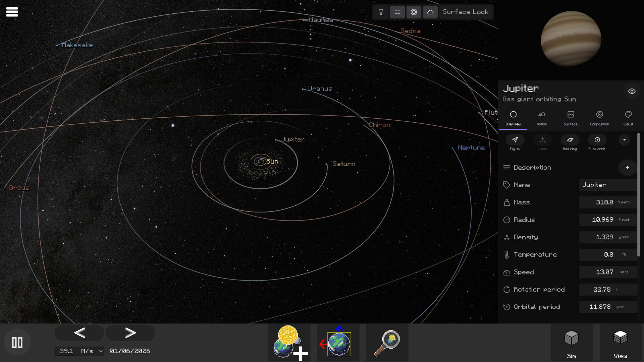Expand more actions dropdown arrow
Viewport: 644px width, 362px height.
point(624,140)
